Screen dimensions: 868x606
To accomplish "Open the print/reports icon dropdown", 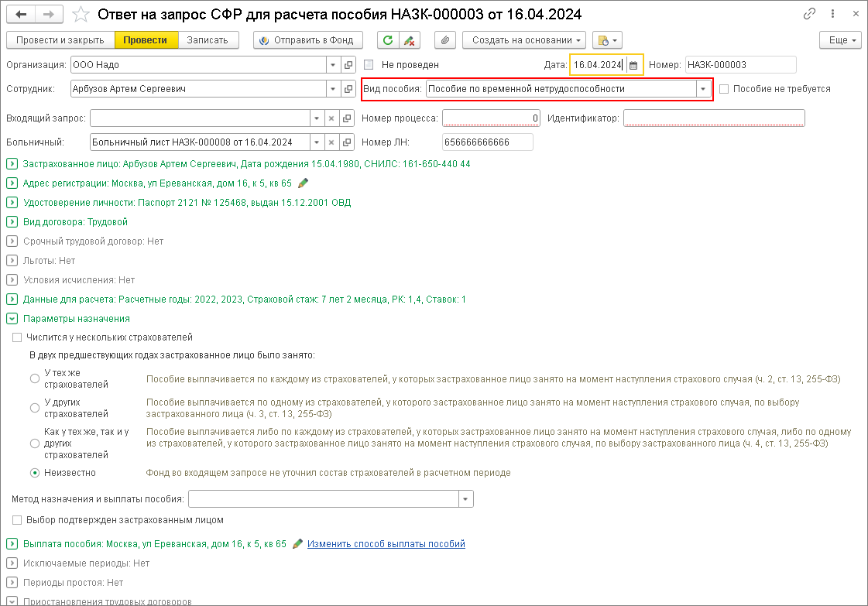I will [x=607, y=39].
